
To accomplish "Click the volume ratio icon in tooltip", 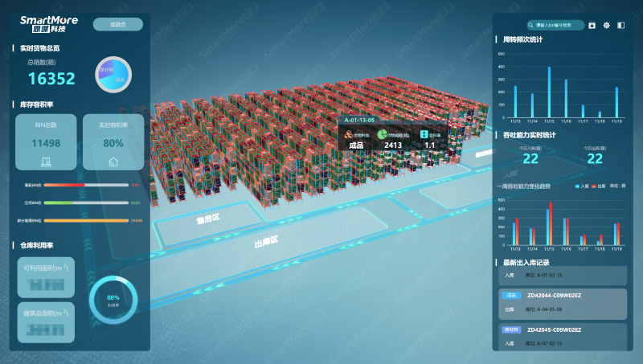I will [x=424, y=135].
